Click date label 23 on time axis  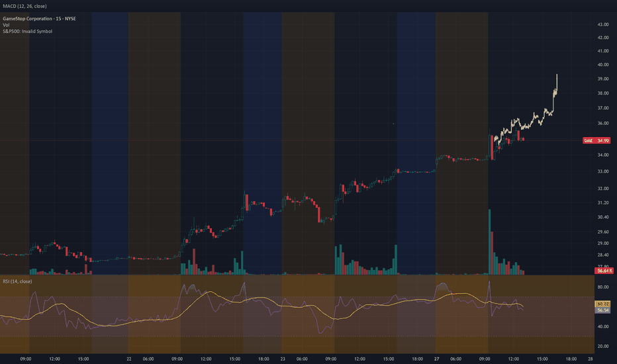(283, 359)
